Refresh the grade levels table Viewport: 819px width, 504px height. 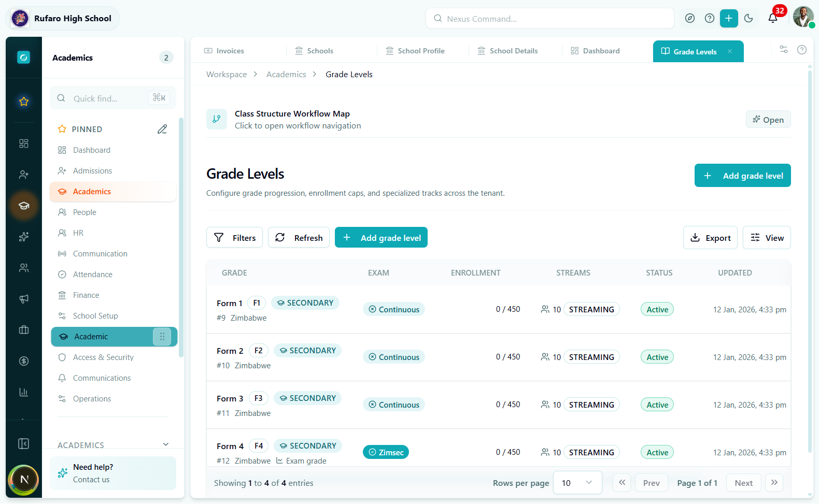[x=299, y=238]
